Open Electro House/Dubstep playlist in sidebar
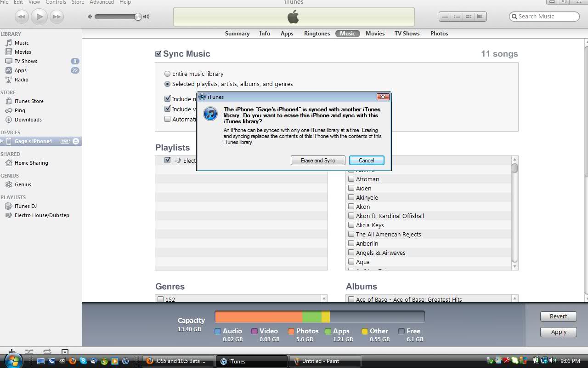 click(42, 215)
